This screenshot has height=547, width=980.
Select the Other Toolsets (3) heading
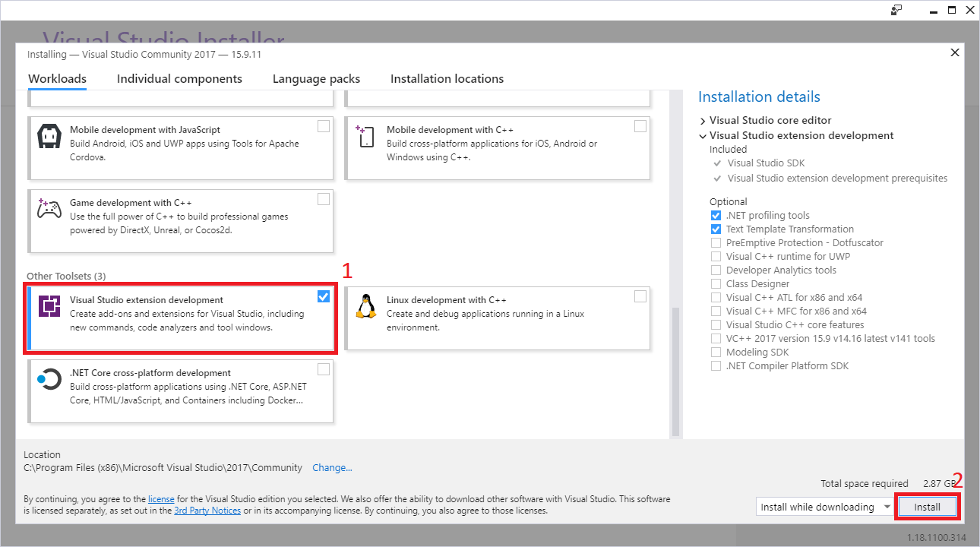click(x=66, y=276)
